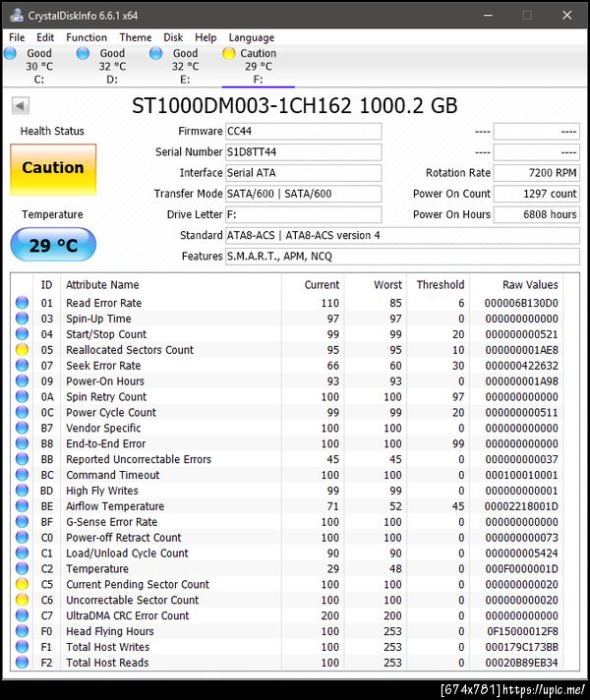Click the status icon for Spin-Up Time
The height and width of the screenshot is (700, 590).
point(22,319)
